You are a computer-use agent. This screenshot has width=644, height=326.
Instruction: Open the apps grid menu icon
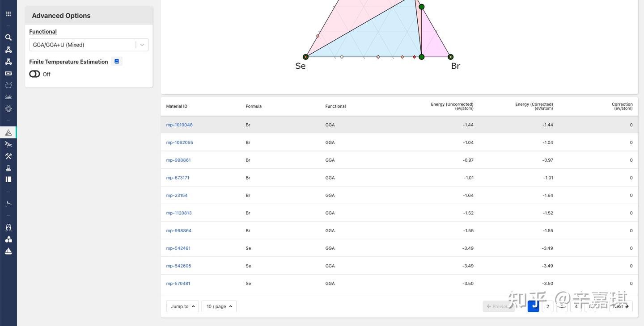[8, 14]
